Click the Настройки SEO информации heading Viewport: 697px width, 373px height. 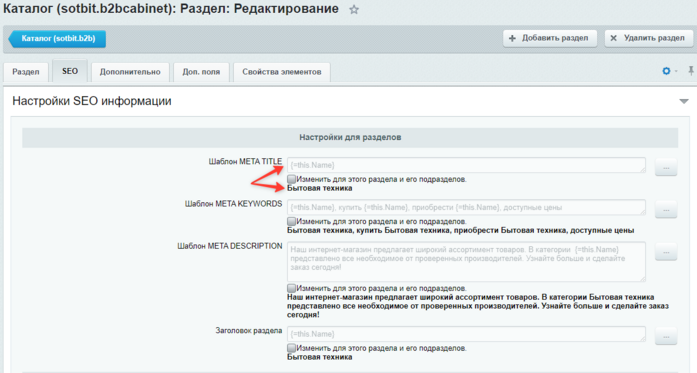point(92,101)
